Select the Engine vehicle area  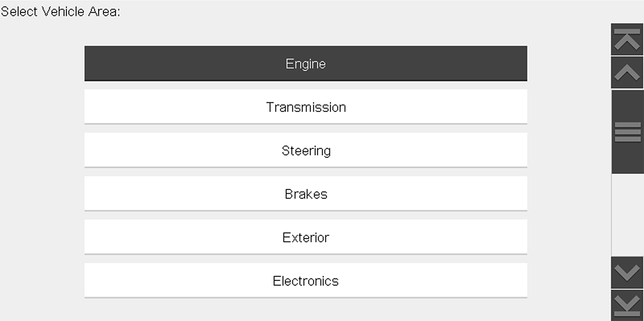point(305,64)
